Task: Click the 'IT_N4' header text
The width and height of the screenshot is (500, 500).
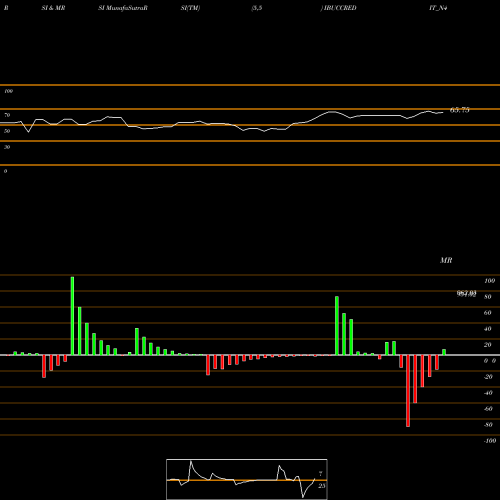Action: [438, 8]
